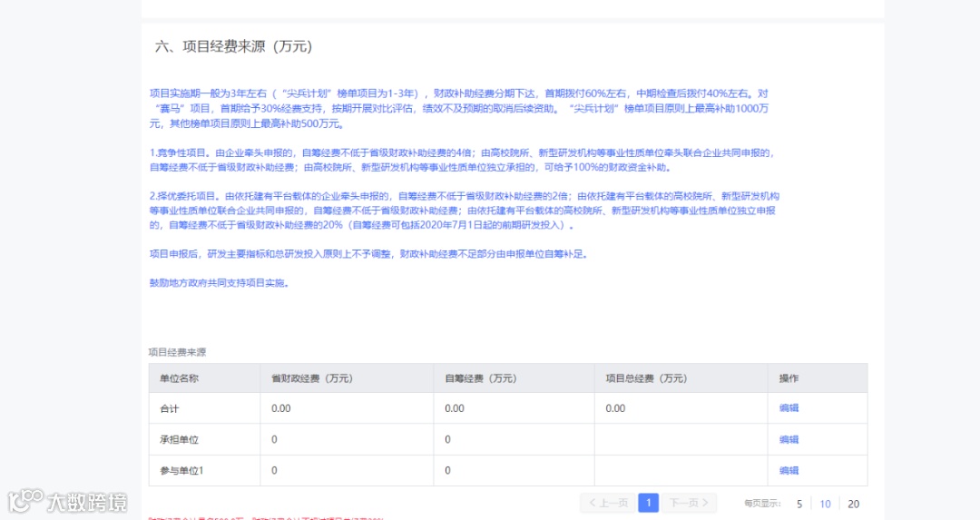Select 参与单位1 row label cell
980x520 pixels.
tap(204, 471)
